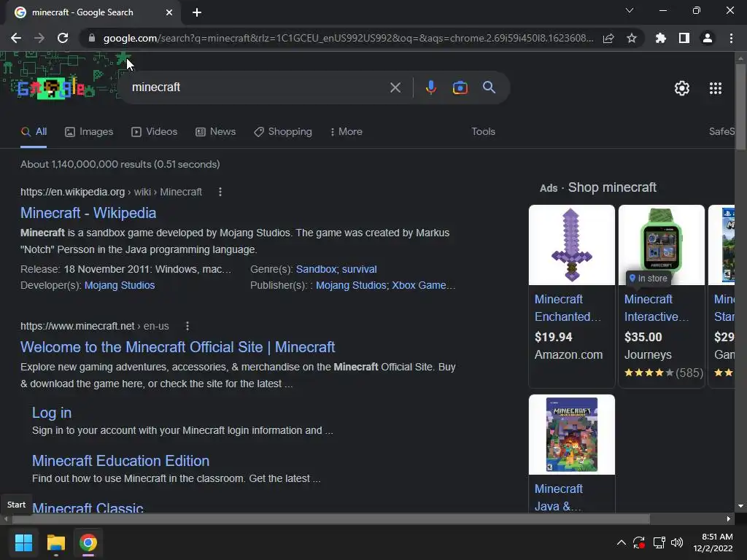Open Minecraft Classic sitelink
This screenshot has width=747, height=560.
88,507
